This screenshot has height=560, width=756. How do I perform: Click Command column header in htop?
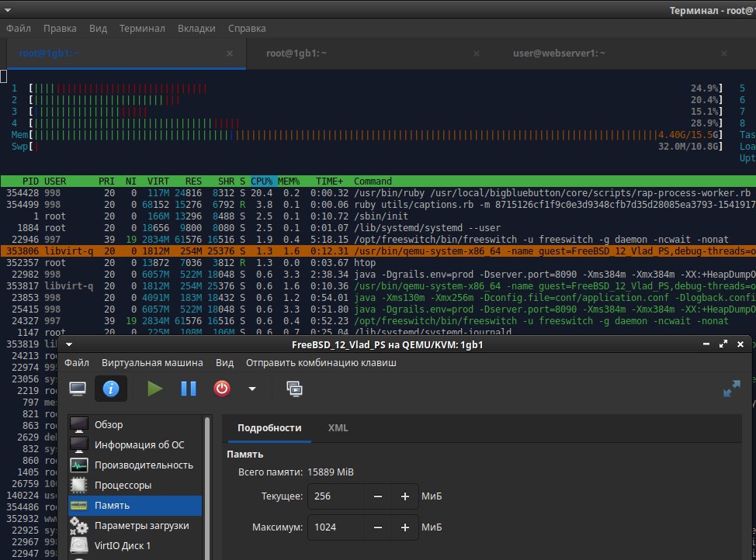[373, 181]
